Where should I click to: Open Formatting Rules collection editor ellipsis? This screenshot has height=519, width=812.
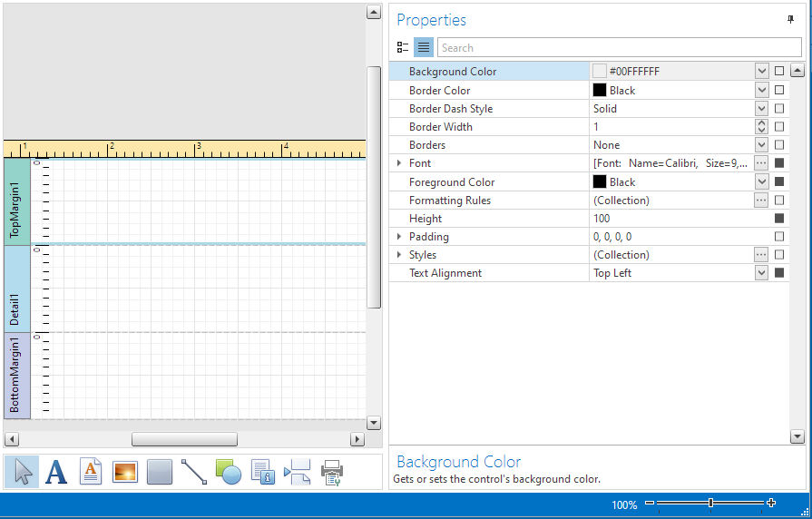pos(761,200)
